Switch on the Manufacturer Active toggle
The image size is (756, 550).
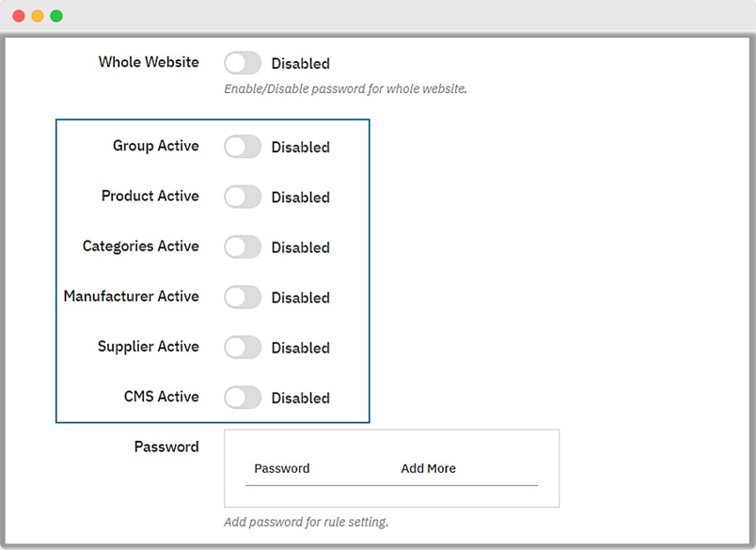(x=242, y=297)
